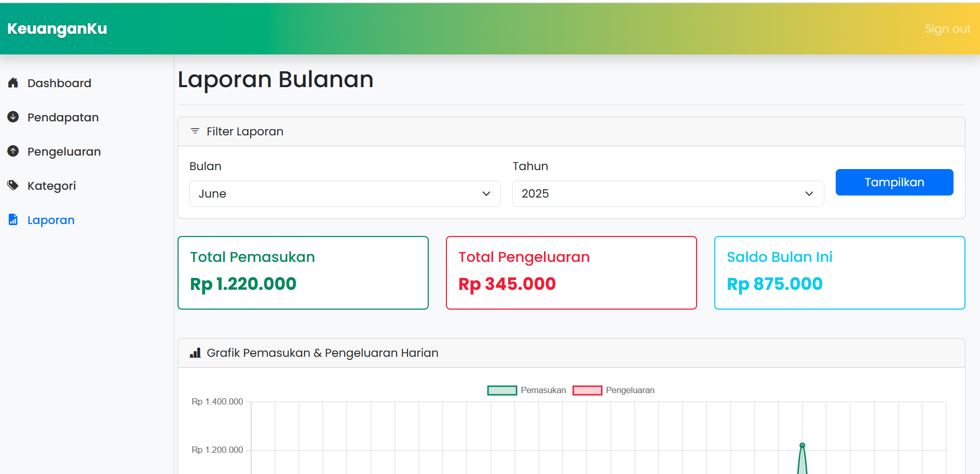Click the Grafik Pemasukan & Pengeluaran Harian title
The height and width of the screenshot is (474, 980).
tap(322, 353)
